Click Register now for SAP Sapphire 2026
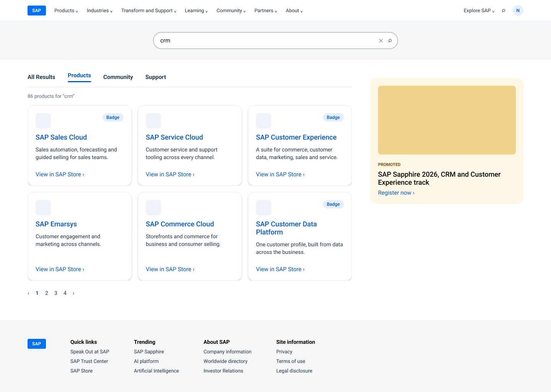The image size is (551, 392). tap(396, 193)
